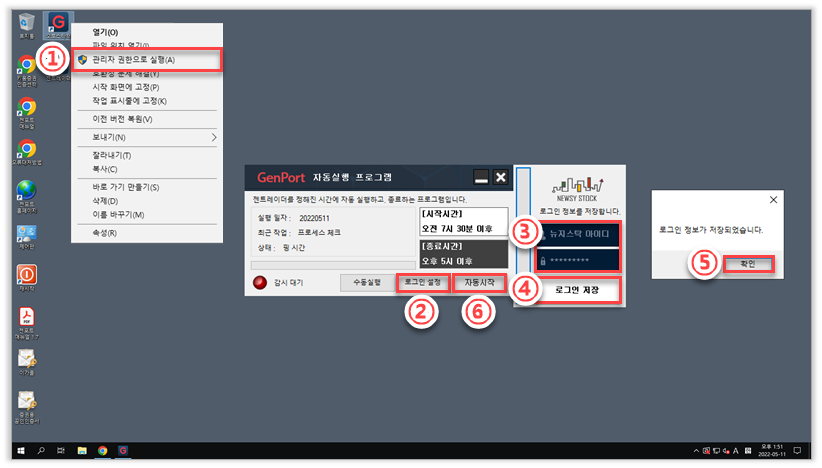
Task: Open the Recycle Bin on the desktop
Action: (x=26, y=22)
